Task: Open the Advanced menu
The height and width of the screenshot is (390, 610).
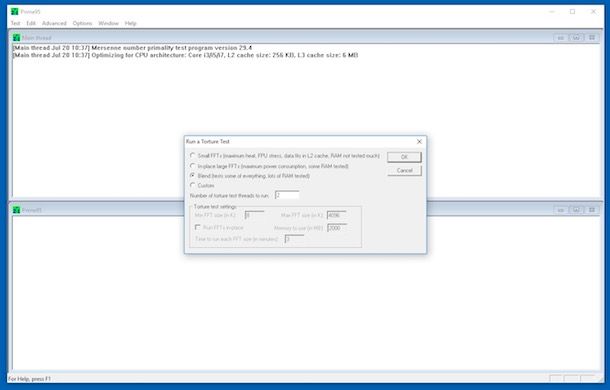Action: [x=54, y=23]
